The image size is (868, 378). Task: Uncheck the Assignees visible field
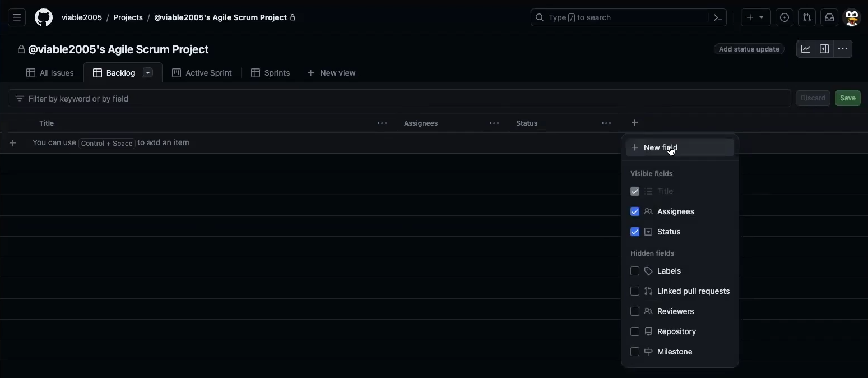635,211
